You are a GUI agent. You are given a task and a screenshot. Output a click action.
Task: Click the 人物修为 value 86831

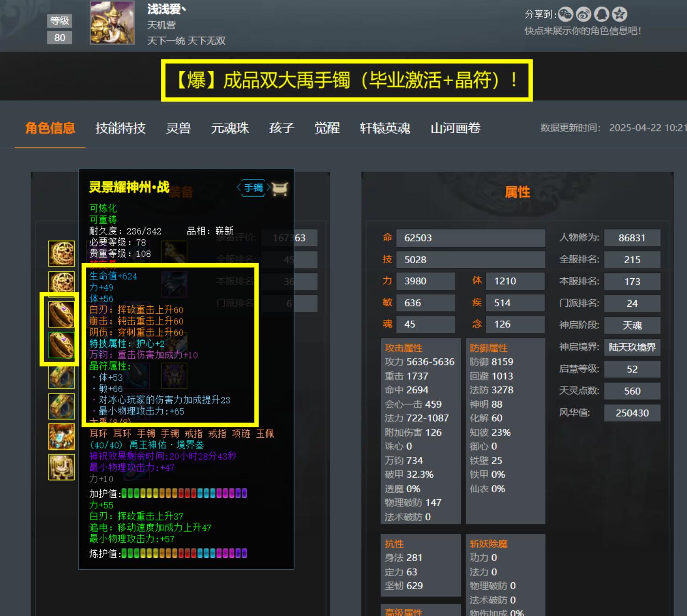[x=632, y=238]
